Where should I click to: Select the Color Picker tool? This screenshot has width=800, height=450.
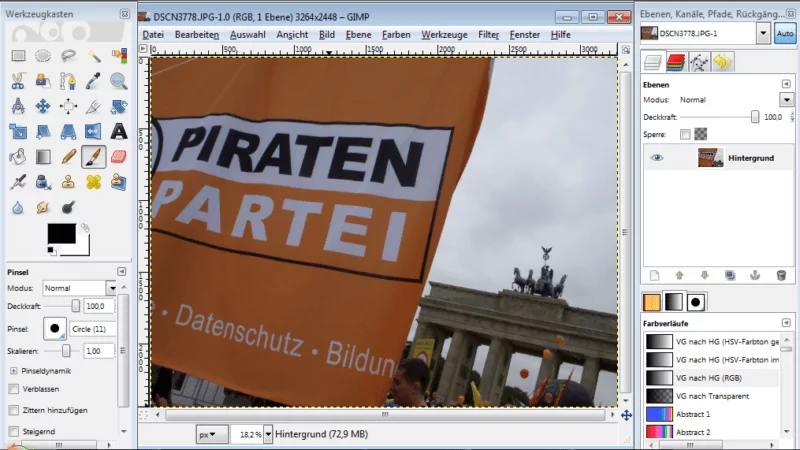(x=93, y=81)
